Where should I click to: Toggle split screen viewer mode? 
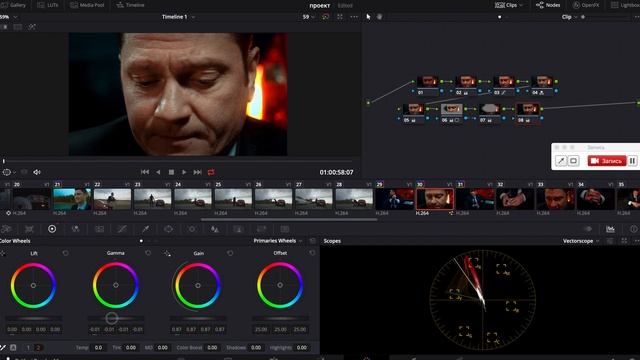(18, 27)
